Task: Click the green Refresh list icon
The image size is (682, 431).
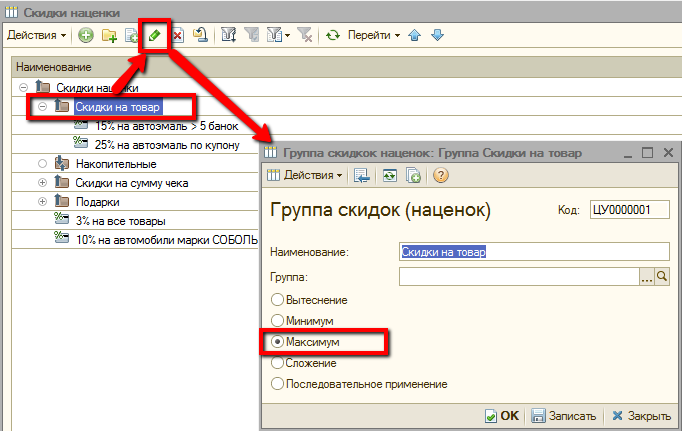Action: 333,36
